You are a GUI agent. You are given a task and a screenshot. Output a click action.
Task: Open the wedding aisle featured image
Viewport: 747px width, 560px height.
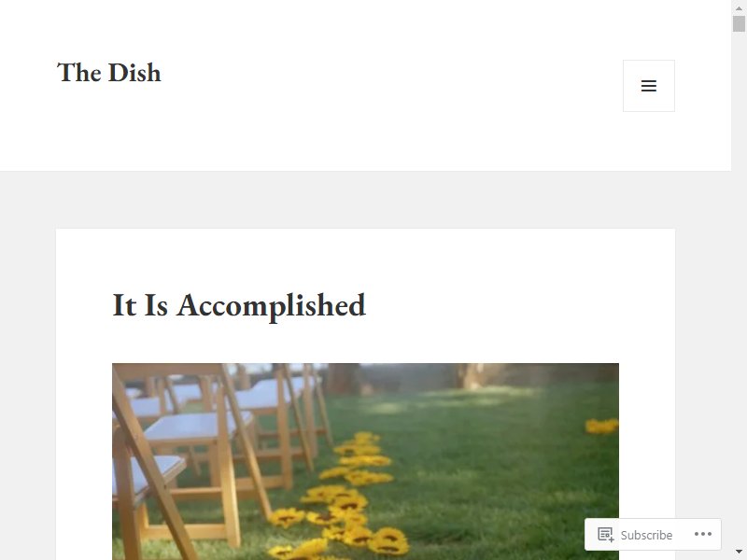point(365,461)
